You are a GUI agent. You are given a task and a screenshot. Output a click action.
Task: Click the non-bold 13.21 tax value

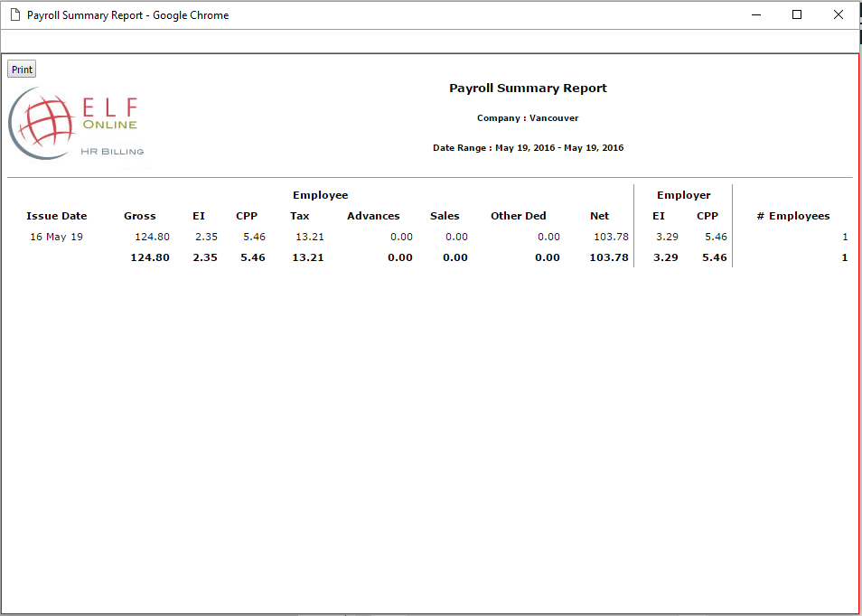coord(310,237)
